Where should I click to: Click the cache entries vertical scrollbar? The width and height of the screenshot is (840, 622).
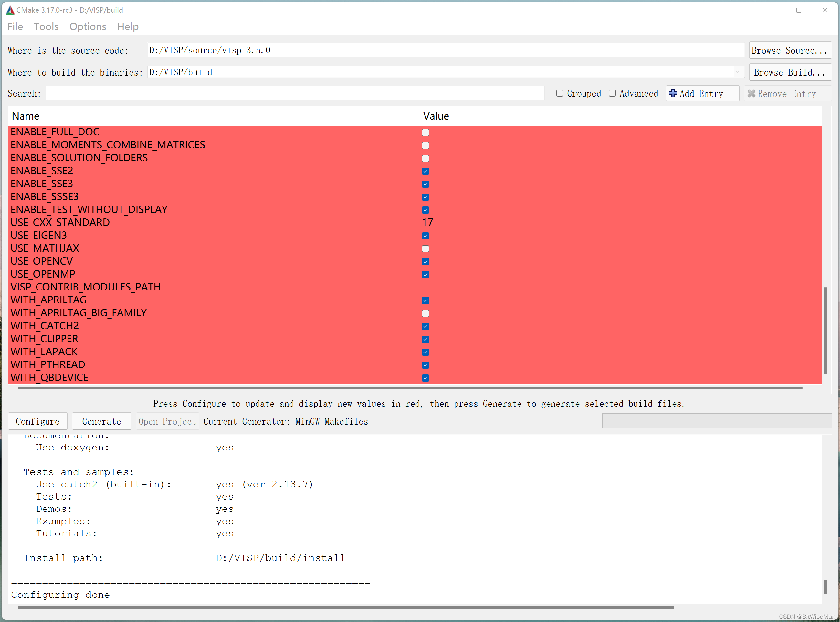825,331
